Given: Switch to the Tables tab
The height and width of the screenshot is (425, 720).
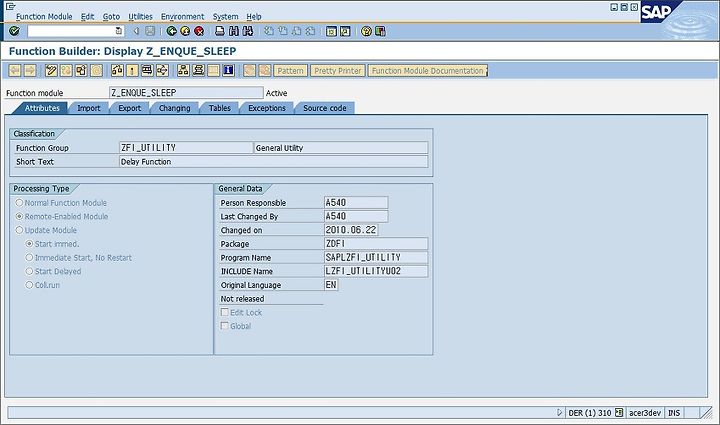Looking at the screenshot, I should [219, 108].
